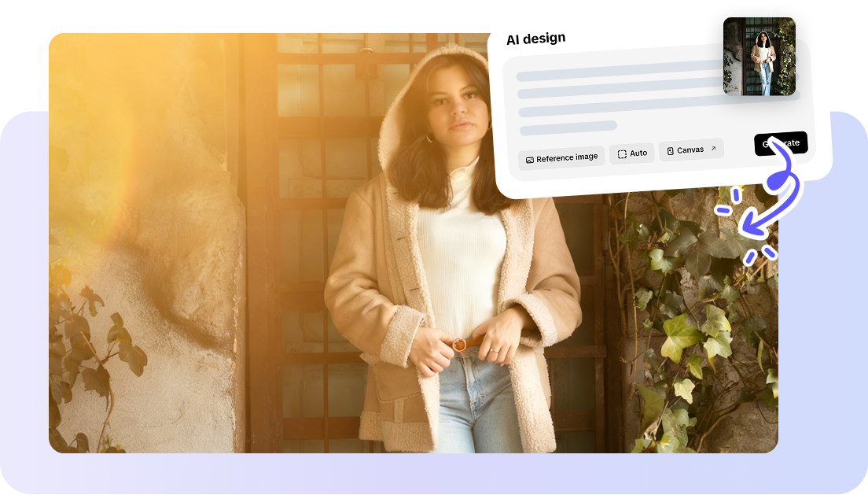Select the AI design panel header
Screen dimensions: 868x495
point(537,37)
